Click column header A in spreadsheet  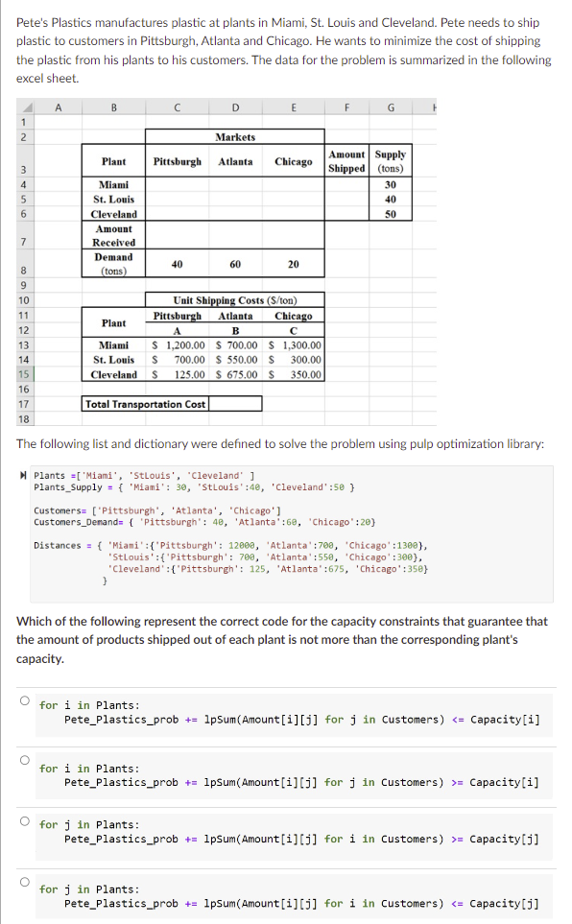tap(58, 107)
